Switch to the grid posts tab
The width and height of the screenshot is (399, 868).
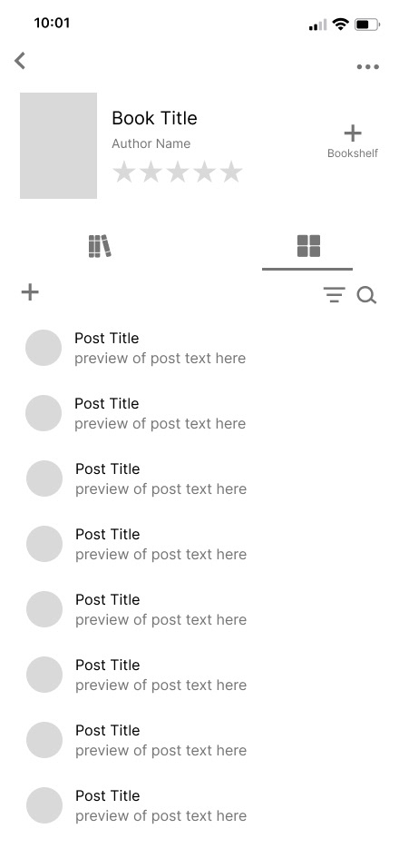tap(308, 246)
